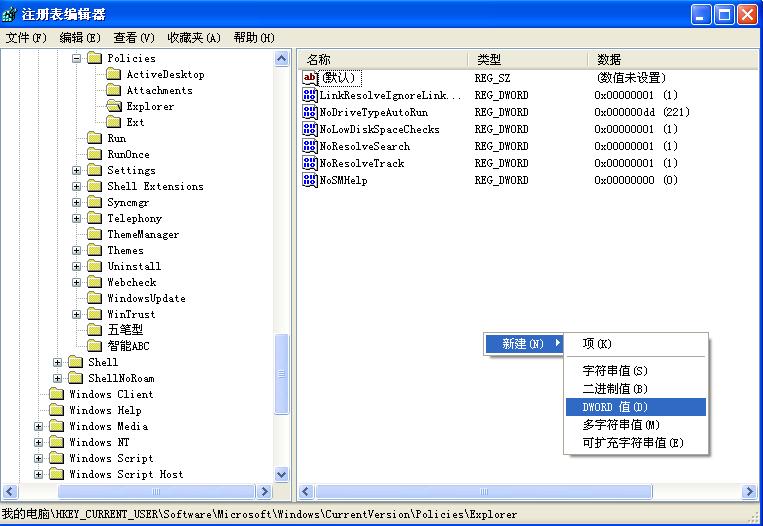Open the 帮助(H) menu

tap(254, 37)
